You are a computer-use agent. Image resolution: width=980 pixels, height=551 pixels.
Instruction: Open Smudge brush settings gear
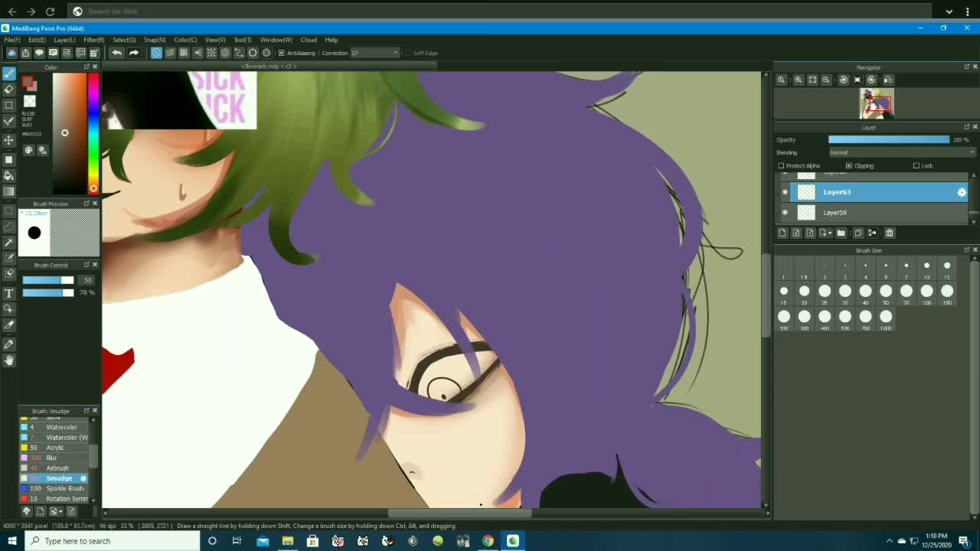(83, 478)
